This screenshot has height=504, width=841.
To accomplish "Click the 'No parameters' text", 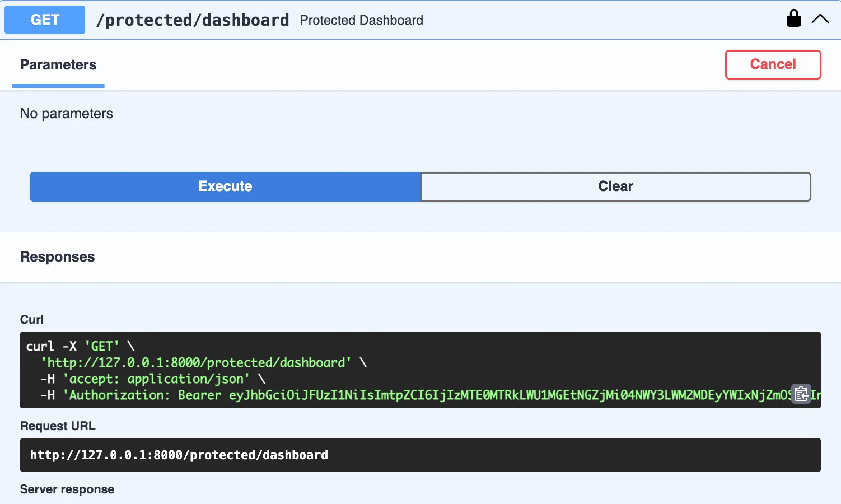I will click(67, 114).
